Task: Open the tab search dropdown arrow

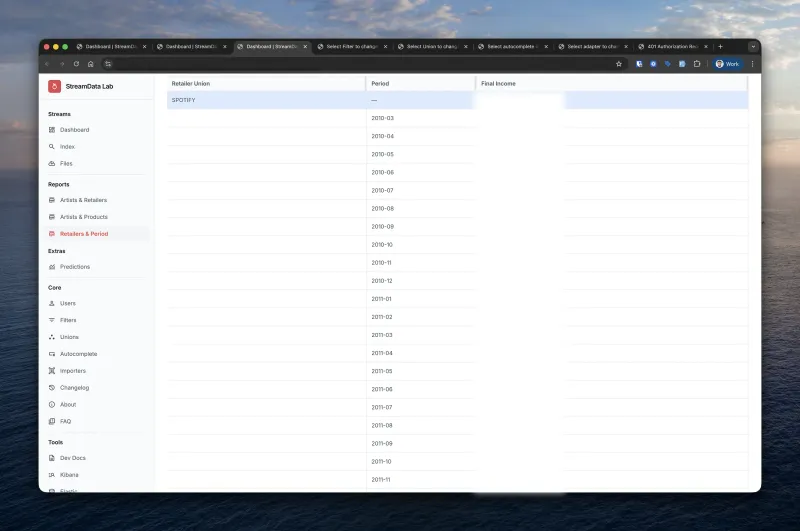Action: point(753,46)
